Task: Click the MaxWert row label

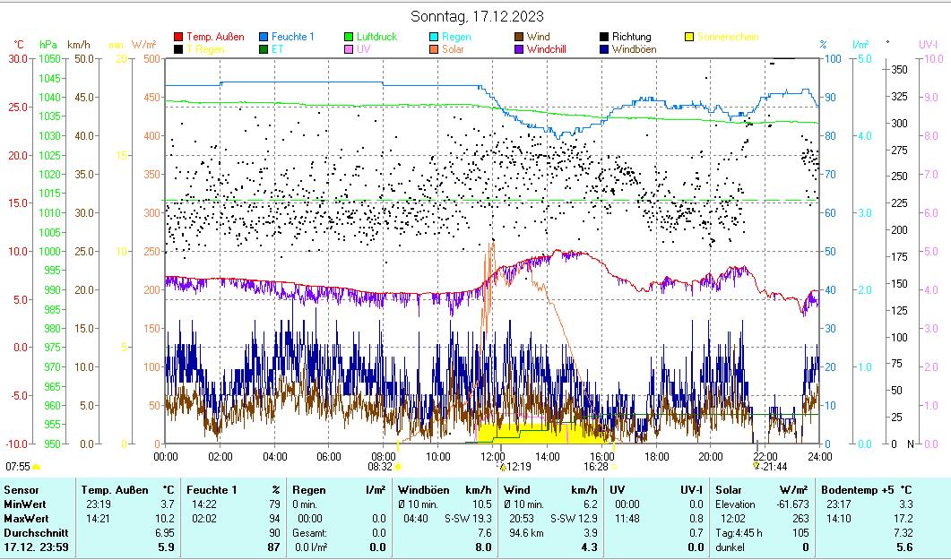Action: coord(26,519)
